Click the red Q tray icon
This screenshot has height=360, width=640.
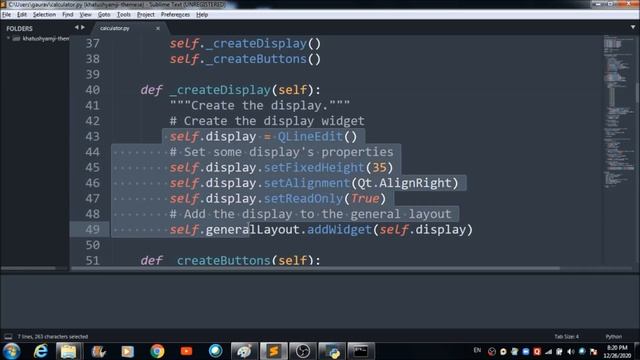[537, 351]
